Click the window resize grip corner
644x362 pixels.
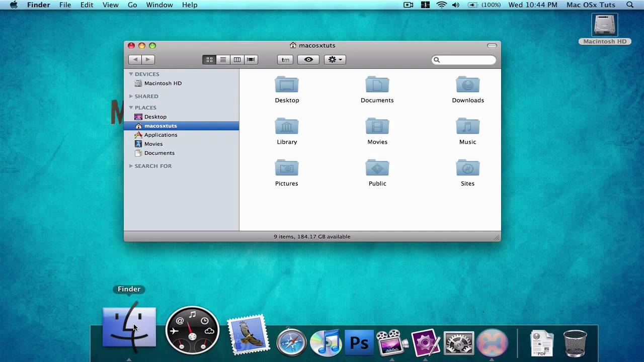[x=497, y=237]
